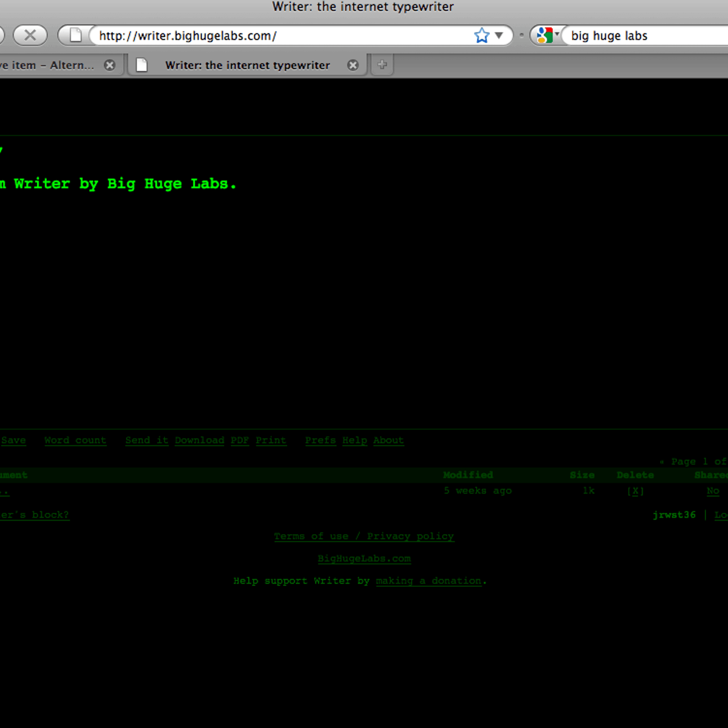Open a new tab with the plus button
This screenshot has height=728, width=728.
pyautogui.click(x=382, y=65)
